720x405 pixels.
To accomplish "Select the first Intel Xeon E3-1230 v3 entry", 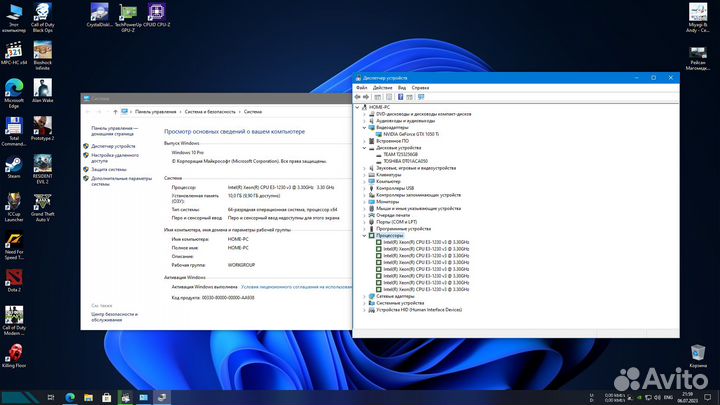I will tap(426, 242).
